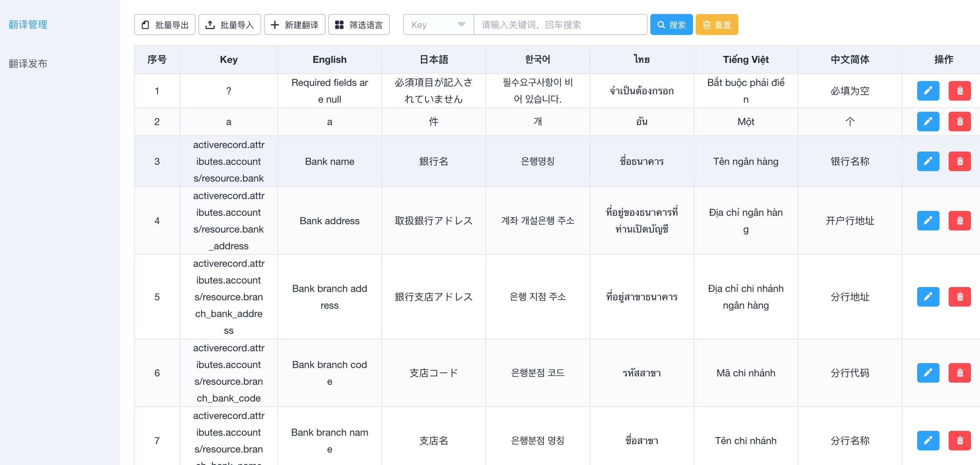Select the 'Required fields are null' cell
This screenshot has width=980, height=465.
tap(330, 91)
